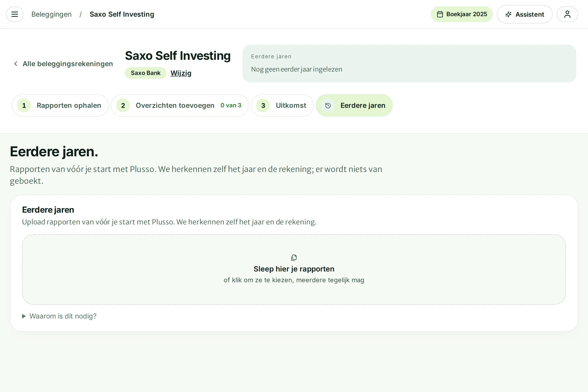Open the hamburger menu
Screen dimensions: 588x392
[15, 14]
